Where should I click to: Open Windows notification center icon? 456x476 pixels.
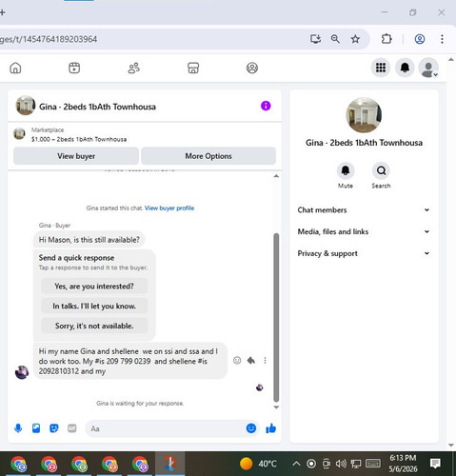(435, 464)
